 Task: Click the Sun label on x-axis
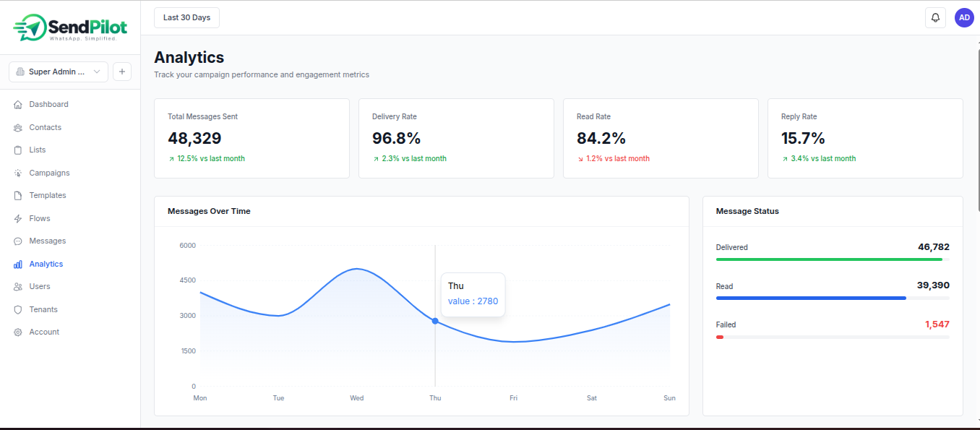[670, 398]
